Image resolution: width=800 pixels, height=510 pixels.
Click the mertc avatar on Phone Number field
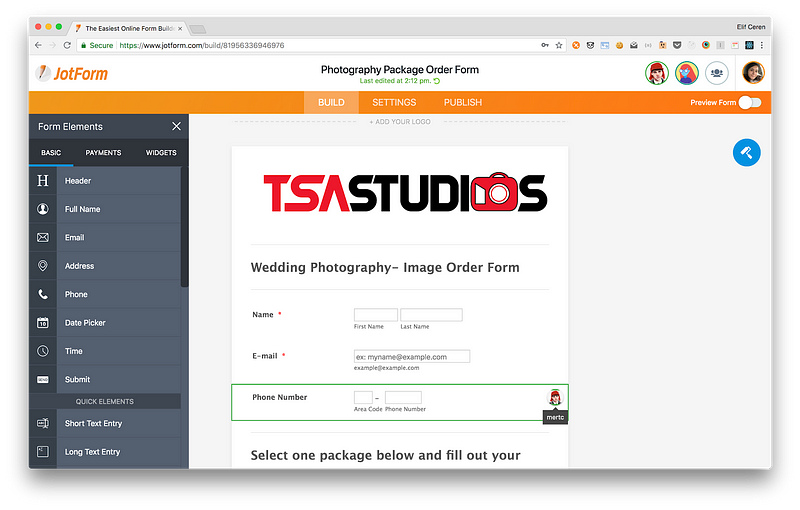point(555,397)
